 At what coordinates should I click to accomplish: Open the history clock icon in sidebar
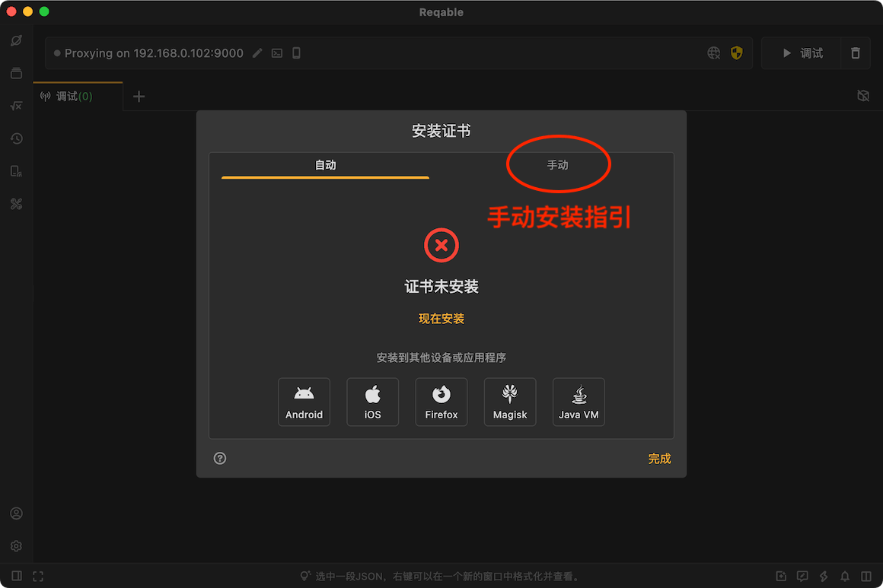(x=16, y=138)
